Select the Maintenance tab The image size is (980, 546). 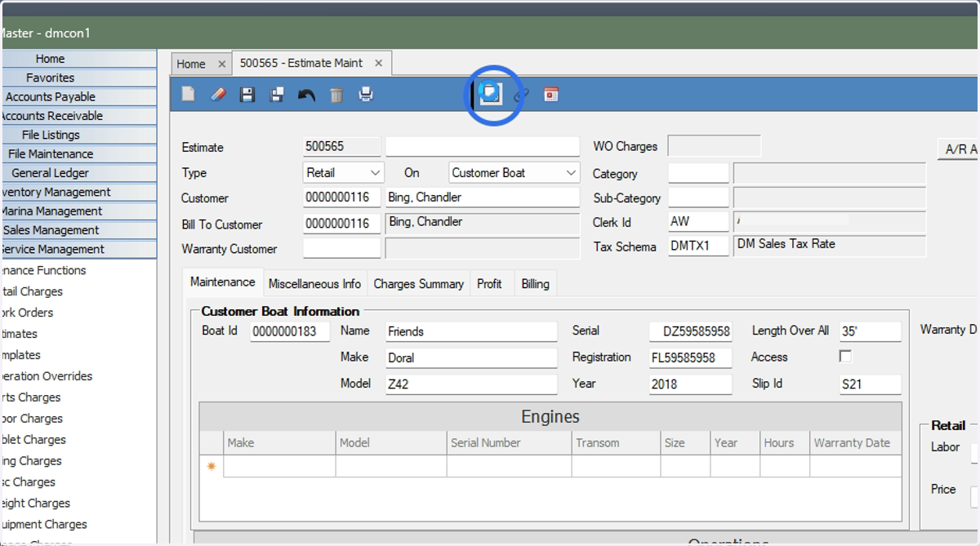tap(222, 282)
